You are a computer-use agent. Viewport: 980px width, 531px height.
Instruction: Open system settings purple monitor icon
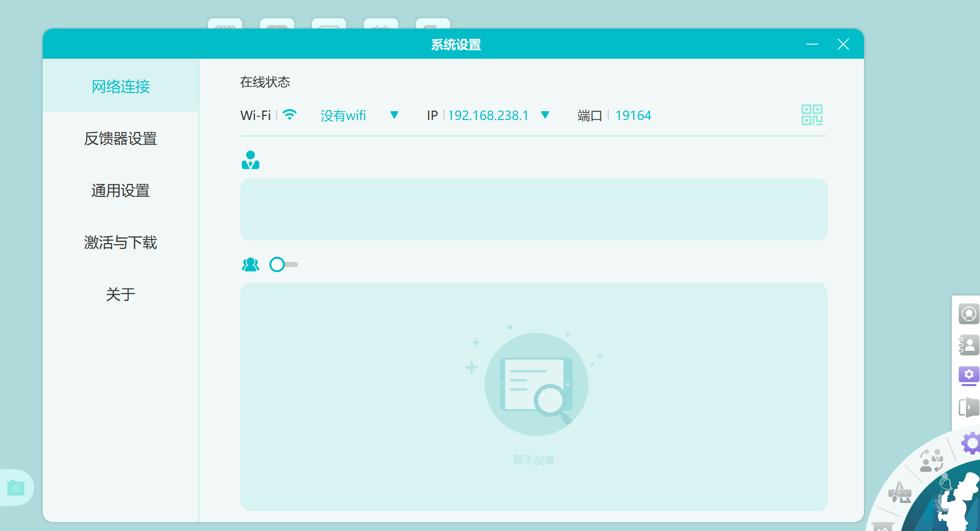coord(969,376)
